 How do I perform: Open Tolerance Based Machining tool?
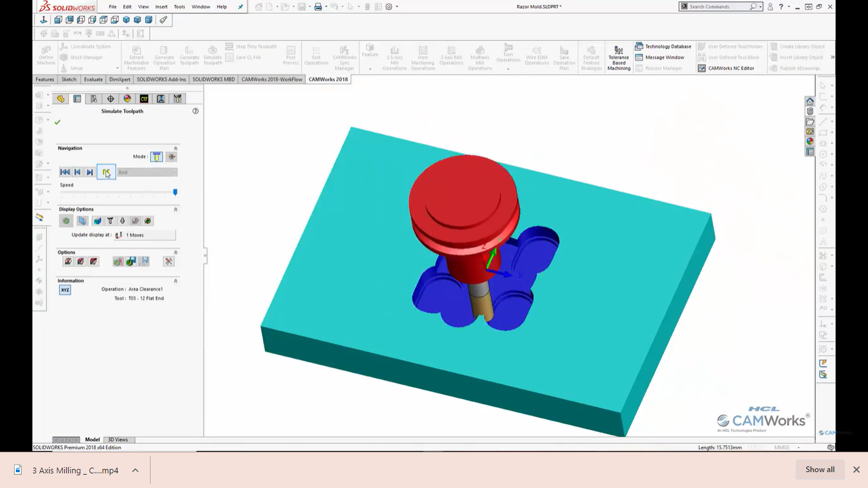[x=618, y=58]
